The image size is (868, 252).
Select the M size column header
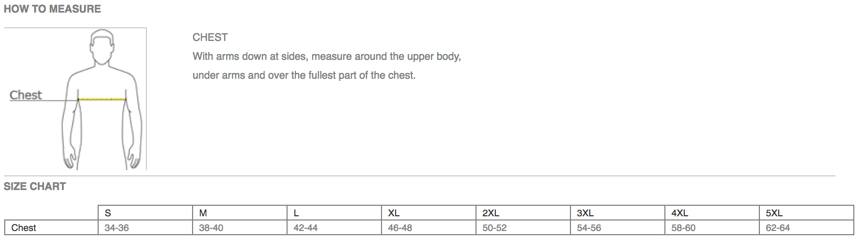[240, 213]
